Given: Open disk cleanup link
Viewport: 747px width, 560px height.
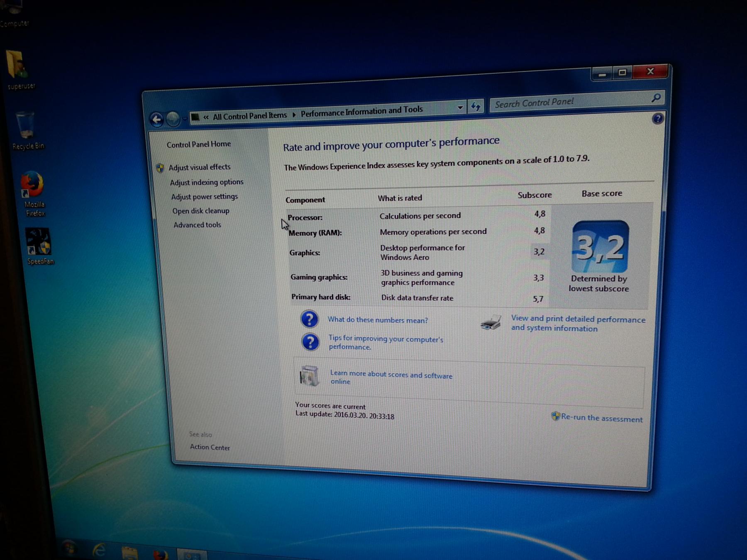Looking at the screenshot, I should coord(201,211).
